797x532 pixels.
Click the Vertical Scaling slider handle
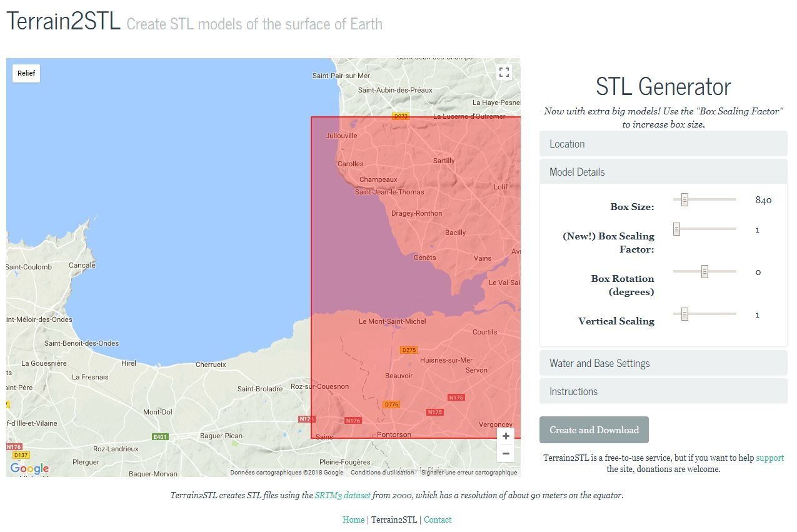[684, 314]
